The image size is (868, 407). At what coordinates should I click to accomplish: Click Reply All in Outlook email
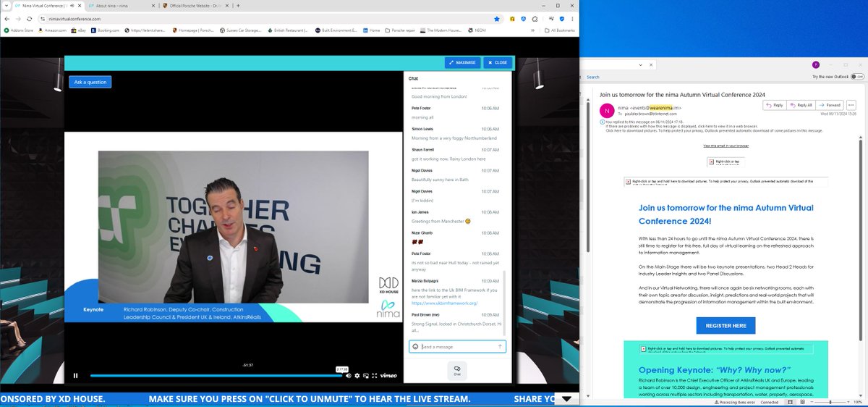[801, 105]
